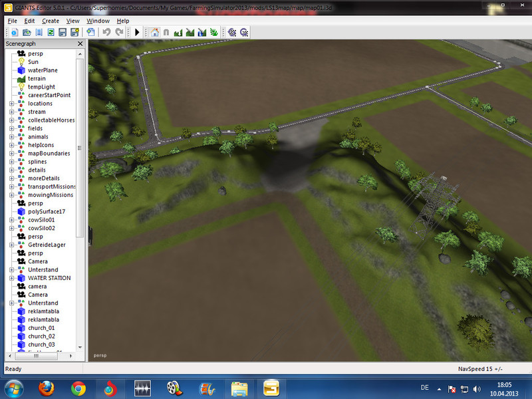
Task: Click the scenegraph scroll up arrow
Action: [x=80, y=54]
